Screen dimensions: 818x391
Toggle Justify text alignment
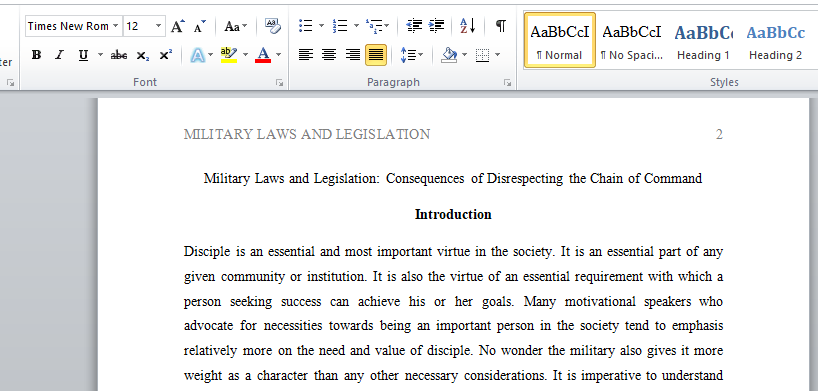tap(376, 54)
